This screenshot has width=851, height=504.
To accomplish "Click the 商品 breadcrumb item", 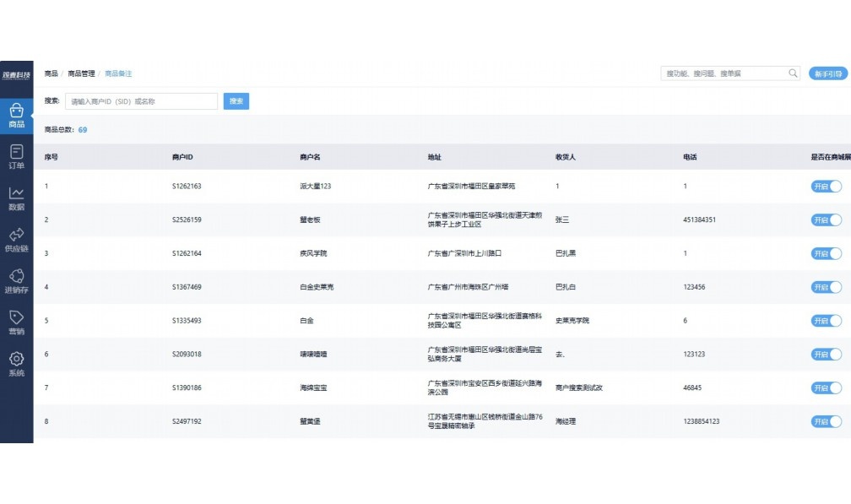I will [x=53, y=73].
